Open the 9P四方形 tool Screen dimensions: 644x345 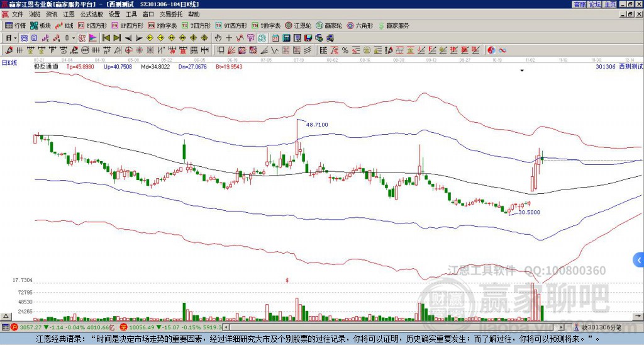coord(127,25)
